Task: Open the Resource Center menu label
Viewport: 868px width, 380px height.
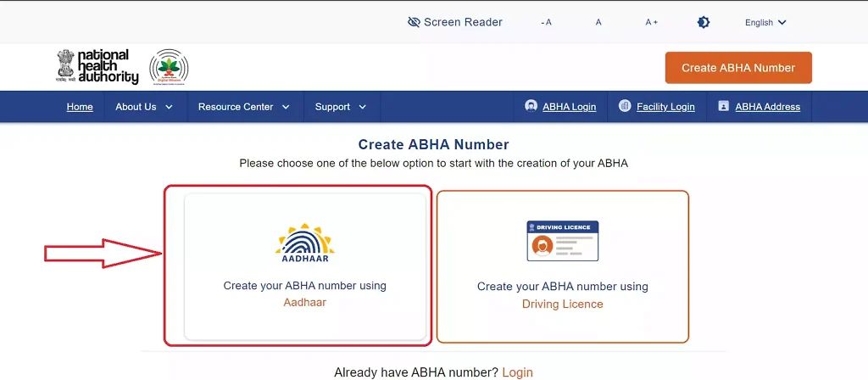Action: (x=236, y=107)
